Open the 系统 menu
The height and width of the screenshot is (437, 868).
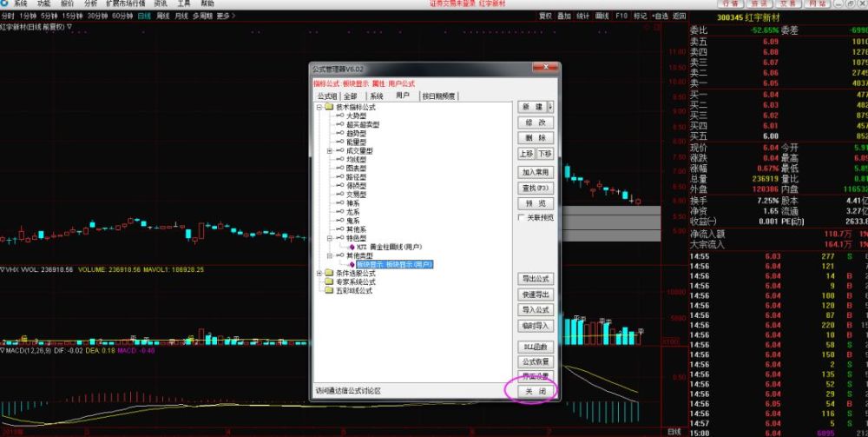pos(21,3)
